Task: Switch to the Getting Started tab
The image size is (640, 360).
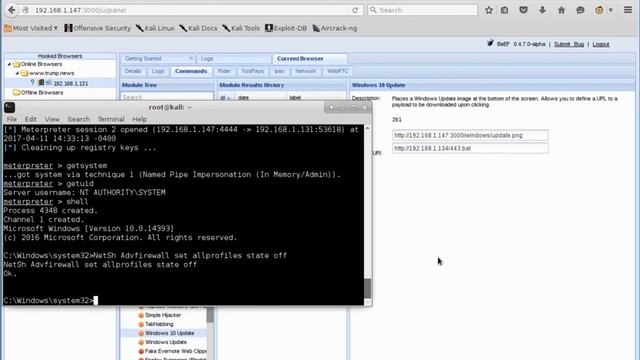Action: (x=143, y=59)
